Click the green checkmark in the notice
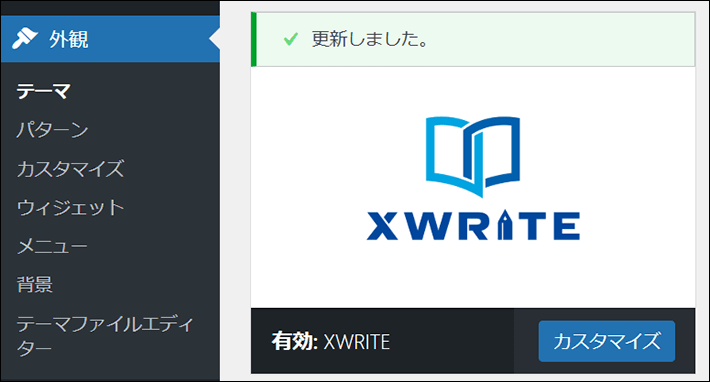The width and height of the screenshot is (710, 382). pos(291,39)
